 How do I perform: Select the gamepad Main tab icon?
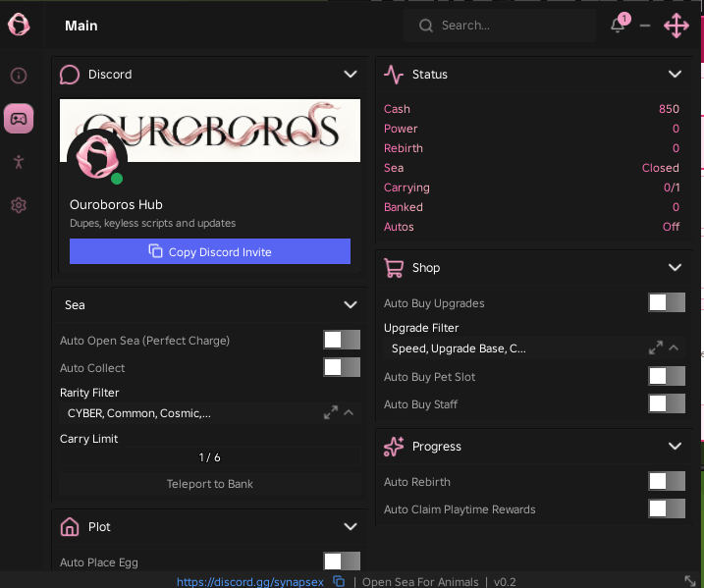click(x=19, y=119)
